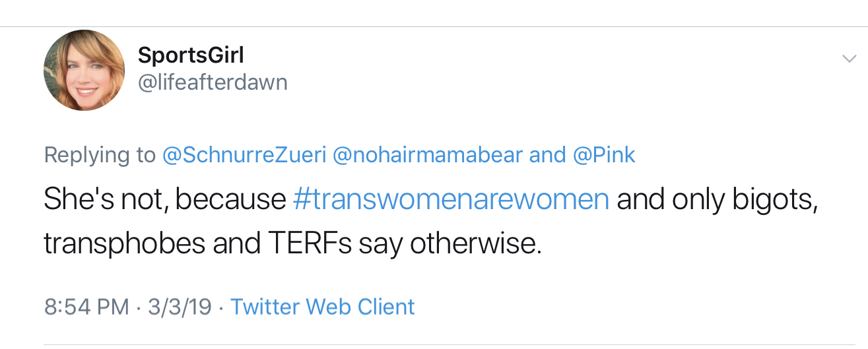Click the SportsGirl profile avatar
This screenshot has width=868, height=349.
tap(84, 70)
